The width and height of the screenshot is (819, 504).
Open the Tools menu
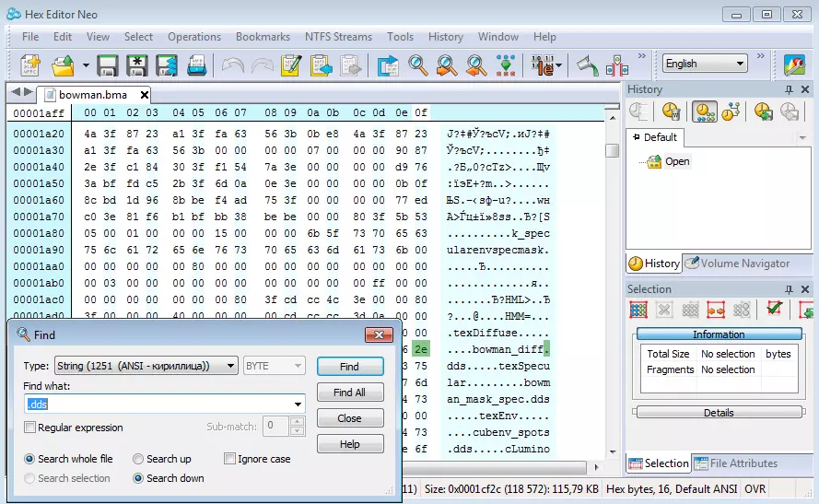400,37
